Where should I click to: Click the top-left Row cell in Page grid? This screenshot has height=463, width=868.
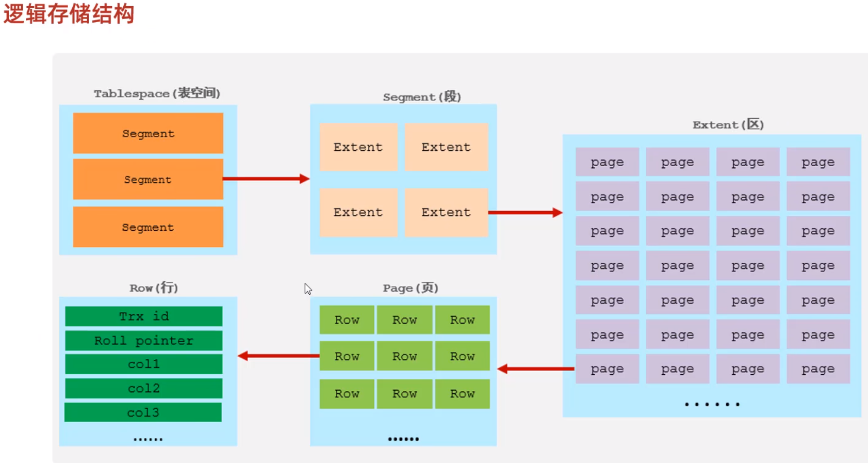[347, 320]
